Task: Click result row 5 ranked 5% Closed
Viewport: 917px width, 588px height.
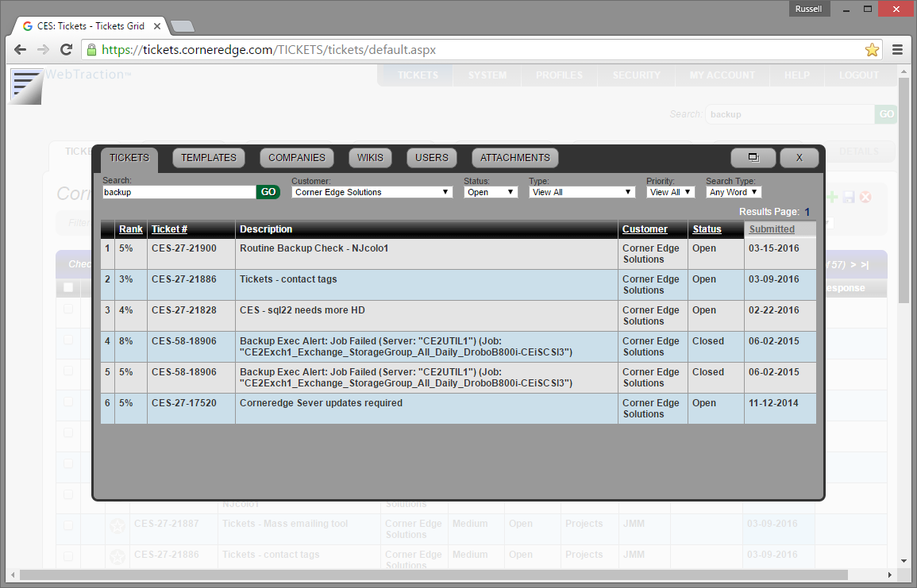Action: pyautogui.click(x=459, y=378)
